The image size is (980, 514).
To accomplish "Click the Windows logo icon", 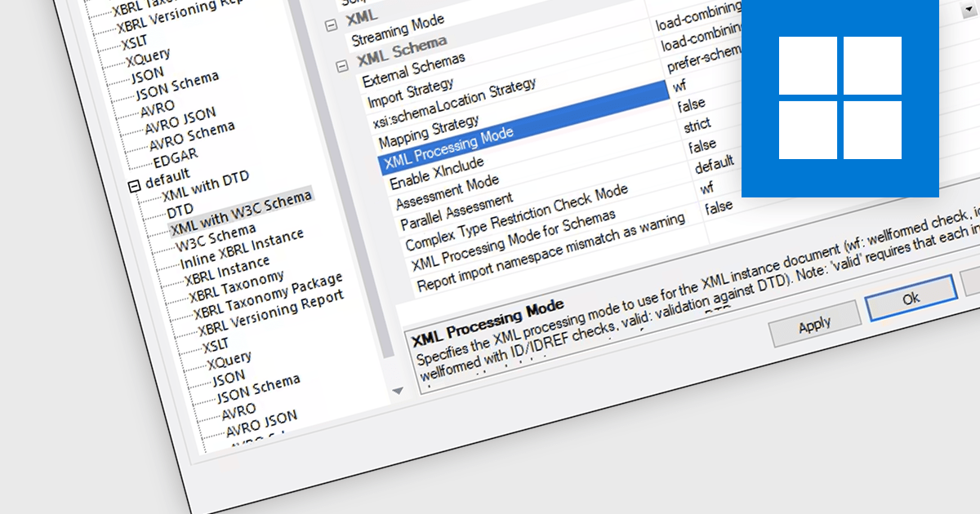I will 840,98.
